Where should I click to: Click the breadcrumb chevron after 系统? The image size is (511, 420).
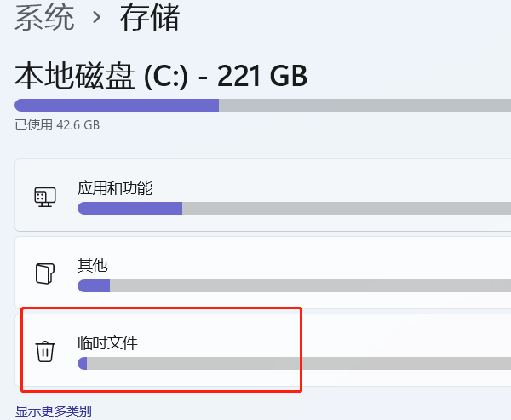click(x=96, y=17)
